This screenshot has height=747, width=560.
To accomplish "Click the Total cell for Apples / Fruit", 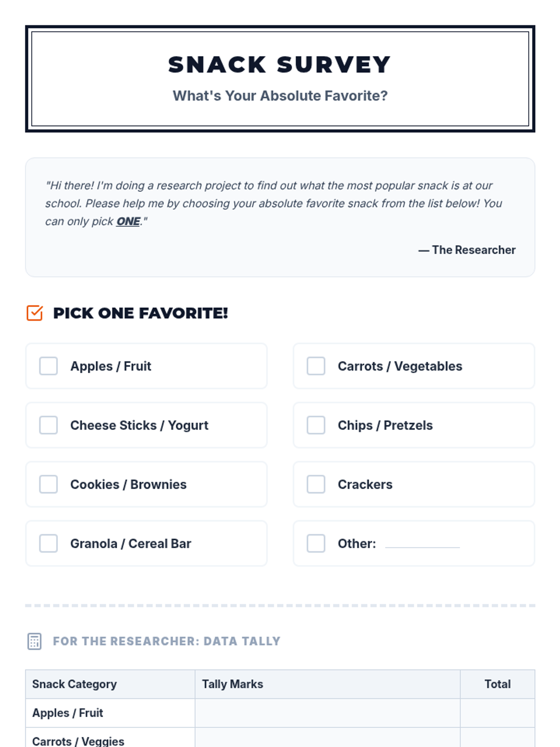I will 497,713.
